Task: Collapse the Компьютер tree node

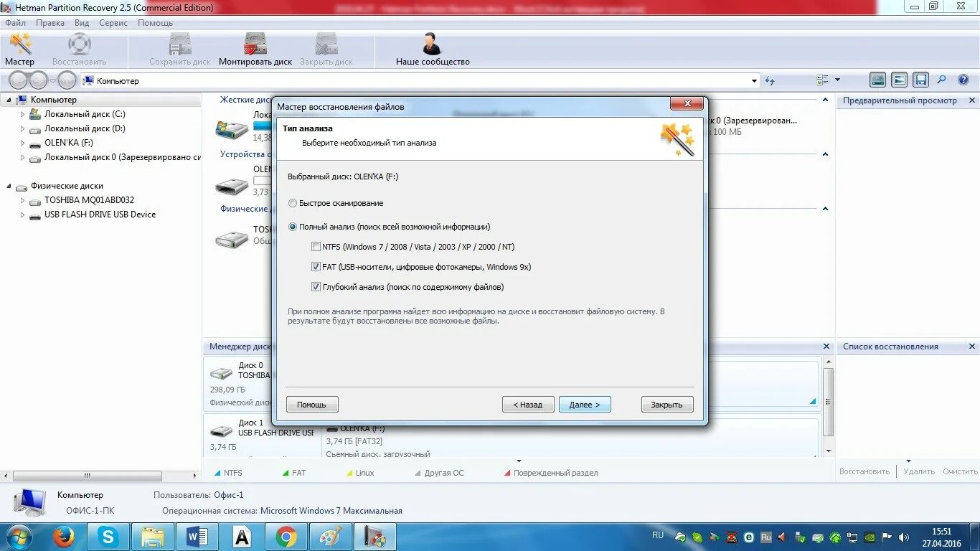Action: (9, 100)
